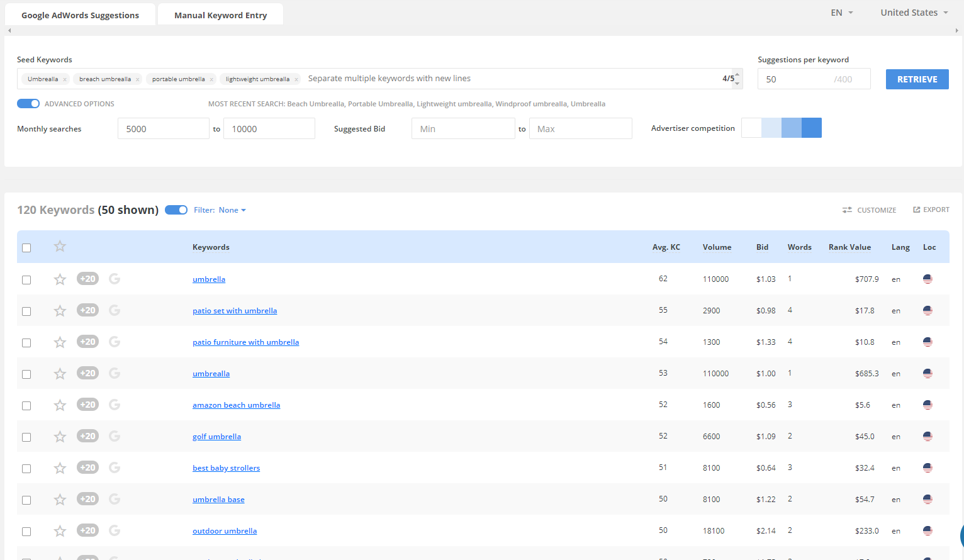
Task: Open Google search for best baby strollers
Action: tap(115, 468)
